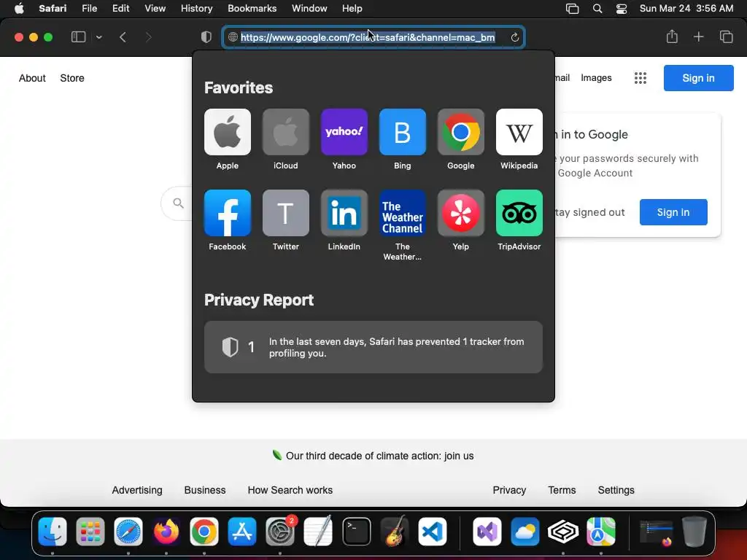Open the File menu
747x560 pixels.
(x=89, y=9)
